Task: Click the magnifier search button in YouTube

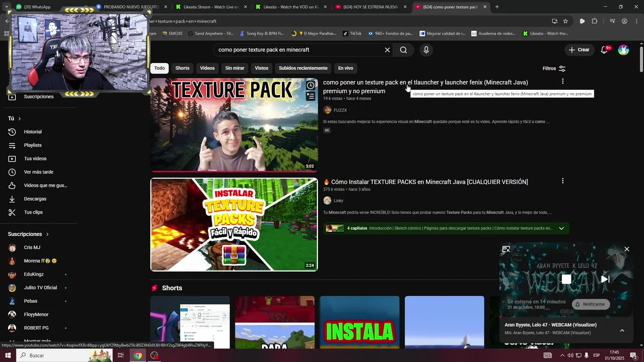Action: [404, 50]
